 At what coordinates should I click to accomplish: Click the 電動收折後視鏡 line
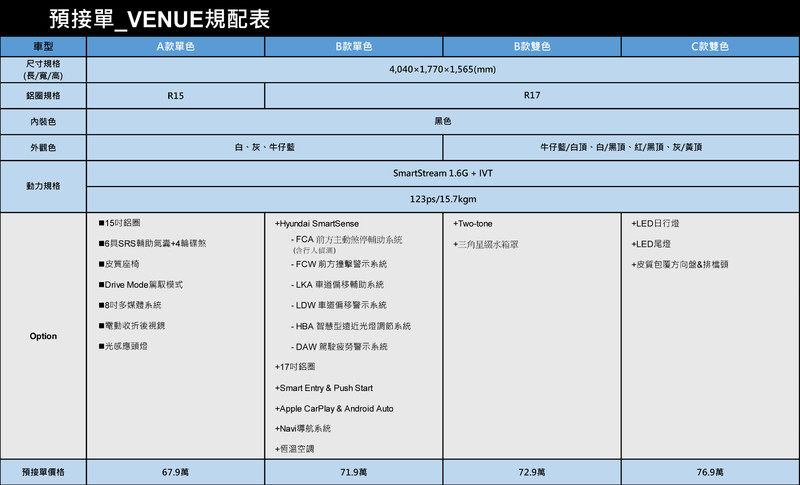coord(132,325)
